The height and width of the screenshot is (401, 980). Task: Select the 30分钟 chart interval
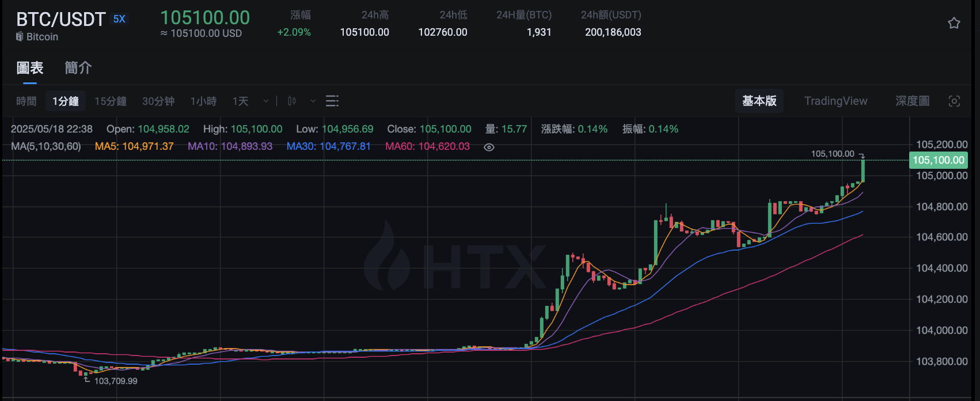[158, 101]
